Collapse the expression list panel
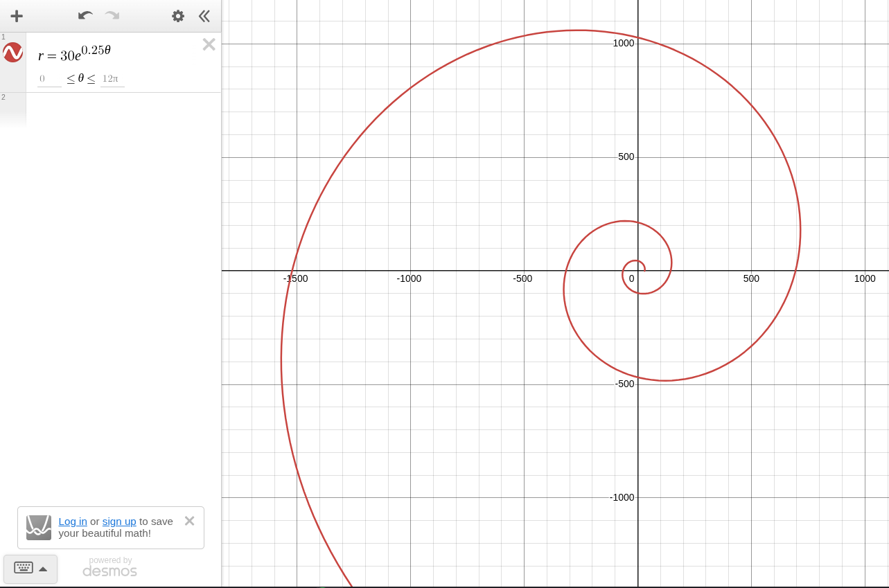Image resolution: width=889 pixels, height=588 pixels. 204,16
